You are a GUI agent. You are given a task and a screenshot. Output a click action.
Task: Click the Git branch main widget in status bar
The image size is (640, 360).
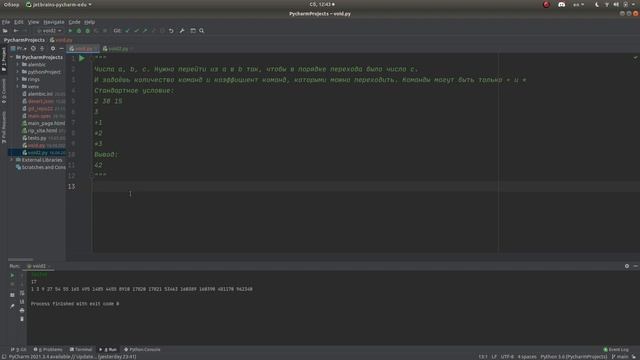(x=620, y=357)
